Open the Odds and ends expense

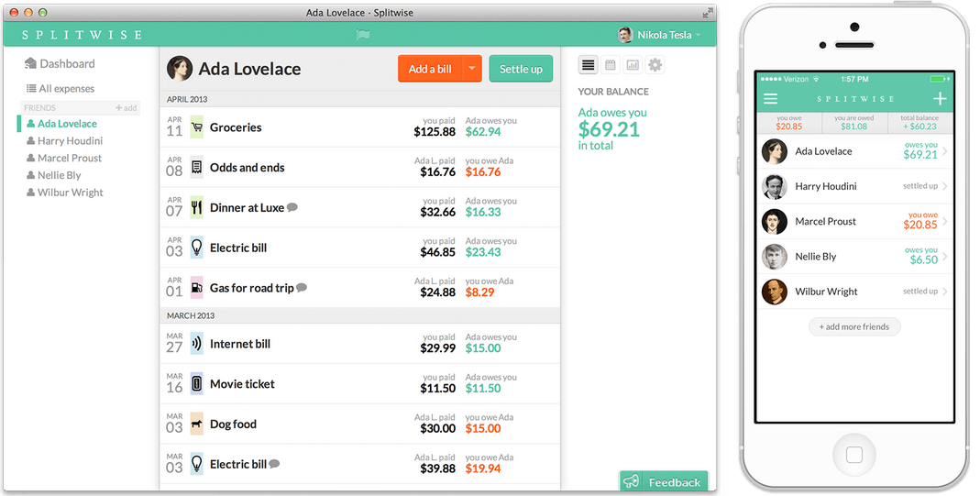point(360,167)
